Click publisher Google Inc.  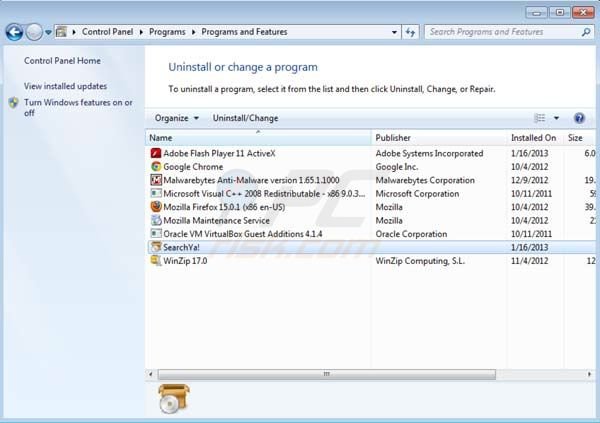point(397,167)
